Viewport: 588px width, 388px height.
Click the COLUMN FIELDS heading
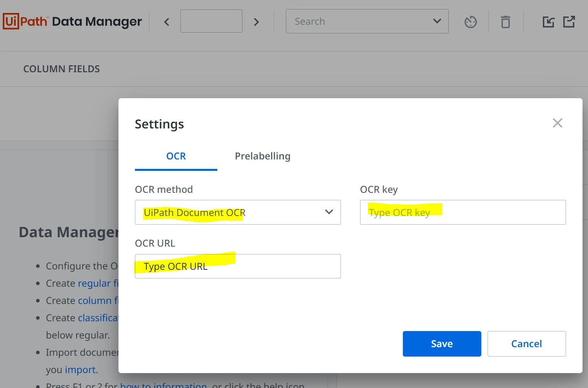click(x=62, y=69)
